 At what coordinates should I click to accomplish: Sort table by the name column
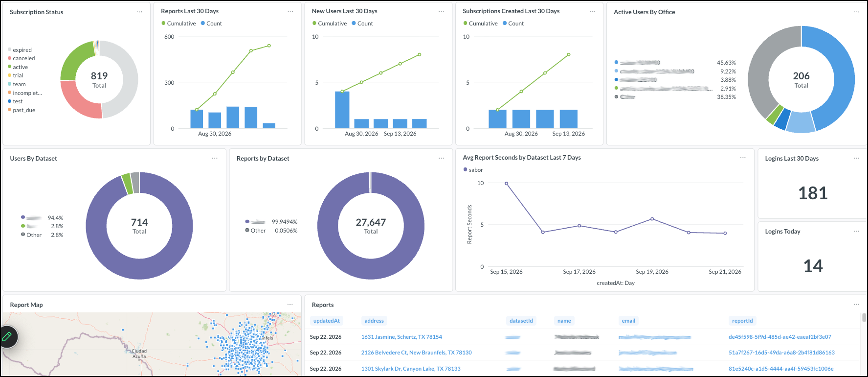[564, 321]
